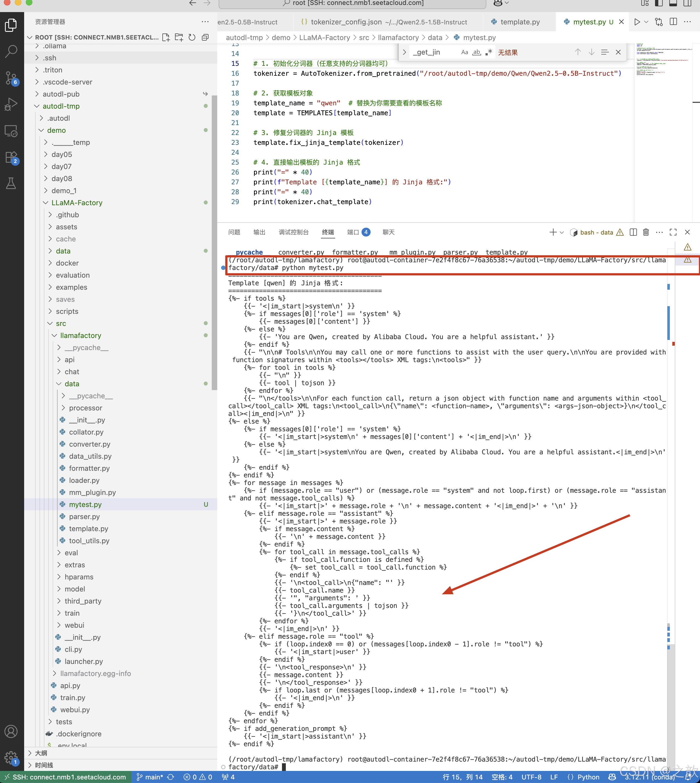The image size is (700, 783).
Task: Open the 问题 Problems panel tab
Action: (x=234, y=232)
